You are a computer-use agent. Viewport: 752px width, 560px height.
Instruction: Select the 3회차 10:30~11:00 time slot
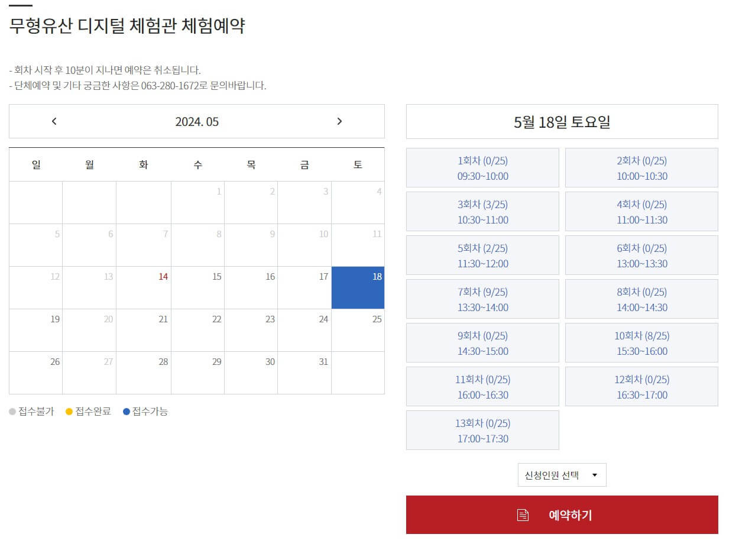(x=482, y=211)
